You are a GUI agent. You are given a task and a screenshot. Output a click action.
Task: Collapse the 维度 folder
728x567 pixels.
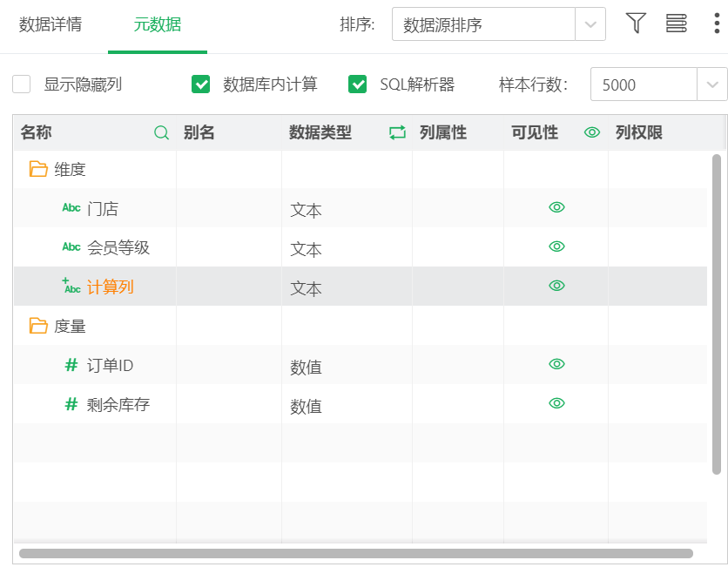(38, 169)
